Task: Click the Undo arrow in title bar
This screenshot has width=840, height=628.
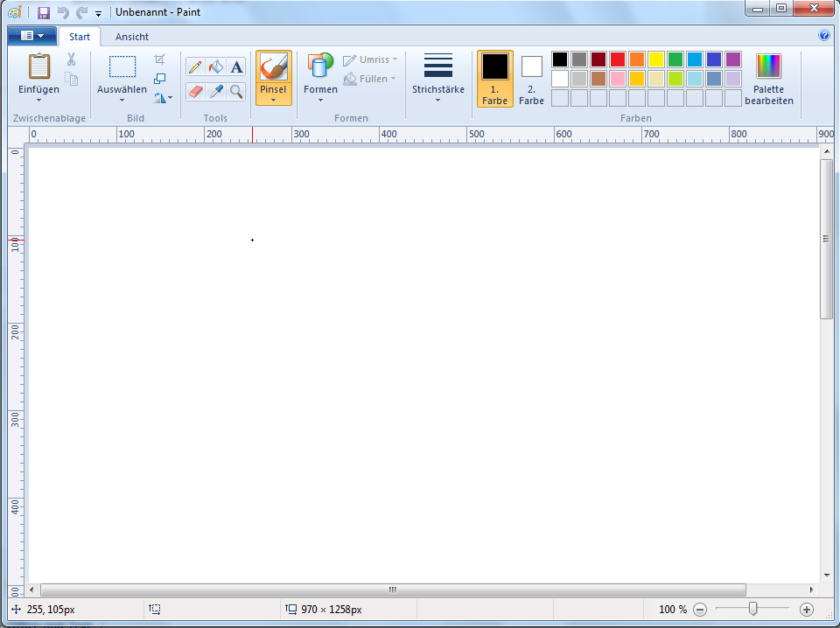Action: pos(63,12)
